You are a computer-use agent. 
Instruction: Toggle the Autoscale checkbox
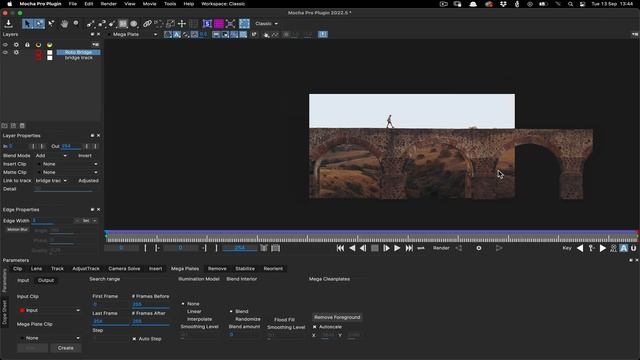[315, 327]
